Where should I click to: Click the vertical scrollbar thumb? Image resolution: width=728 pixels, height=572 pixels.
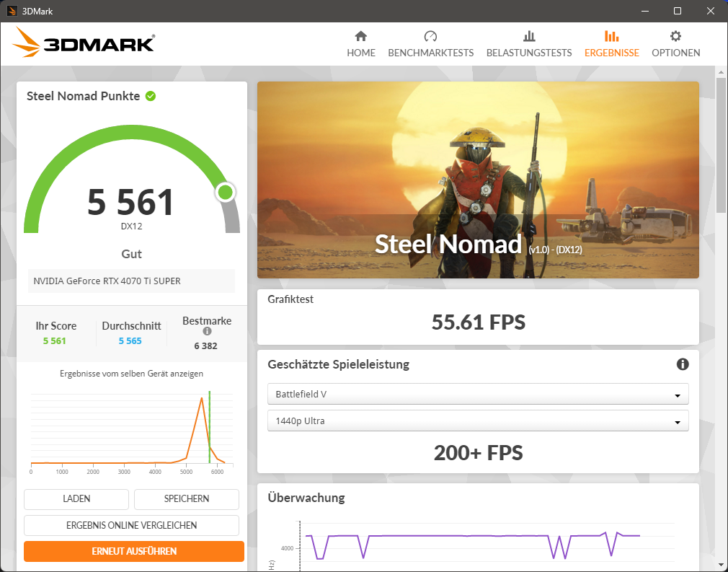pyautogui.click(x=721, y=144)
